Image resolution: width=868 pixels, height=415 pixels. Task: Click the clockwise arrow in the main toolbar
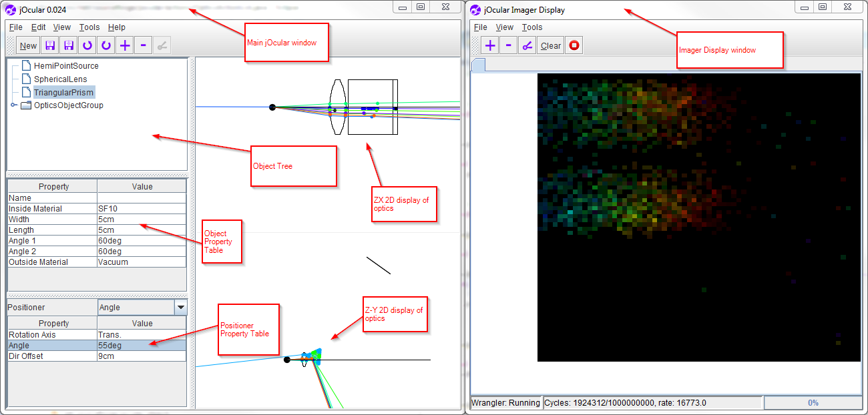click(105, 45)
